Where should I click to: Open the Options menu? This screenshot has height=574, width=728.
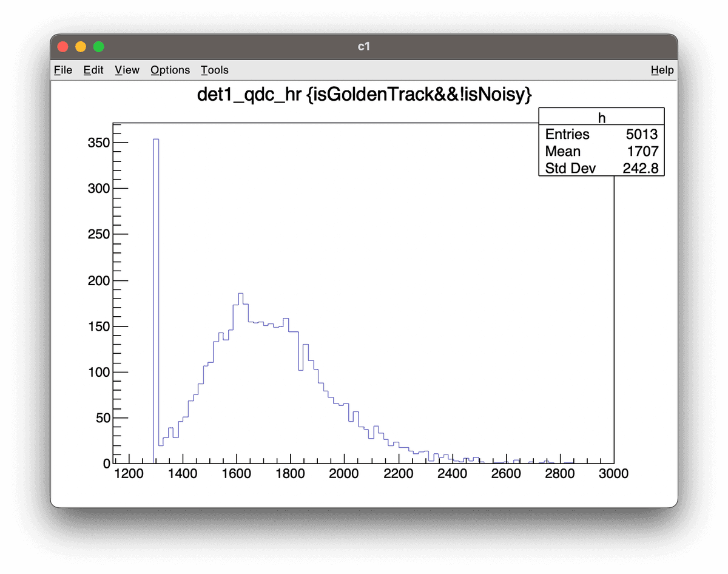[170, 70]
